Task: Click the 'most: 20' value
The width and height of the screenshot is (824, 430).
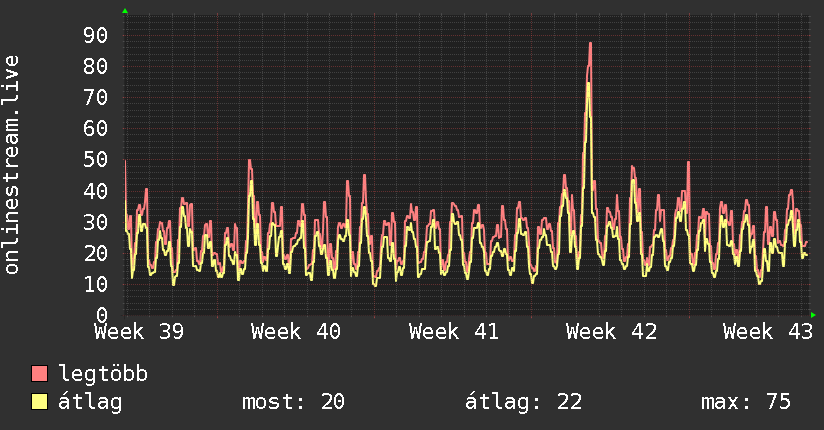Action: click(293, 402)
